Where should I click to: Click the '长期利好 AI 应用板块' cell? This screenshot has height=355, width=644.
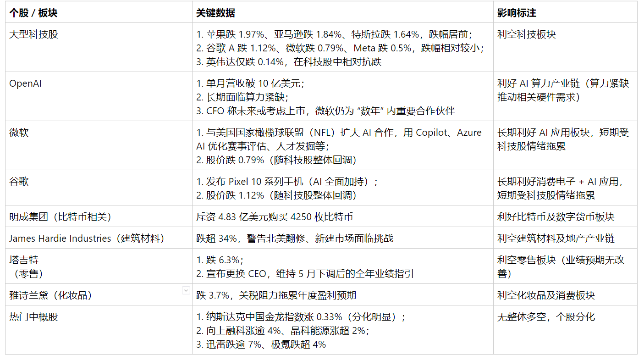pyautogui.click(x=565, y=145)
